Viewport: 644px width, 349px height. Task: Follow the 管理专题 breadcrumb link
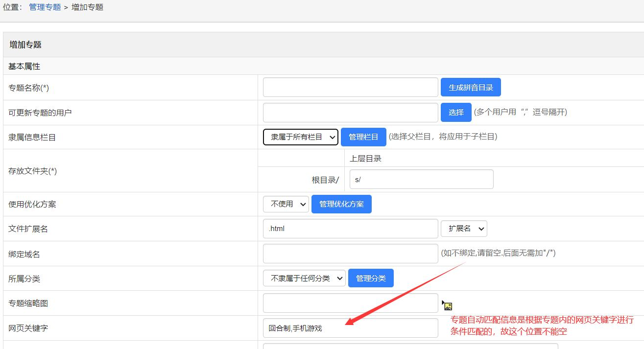click(x=45, y=7)
